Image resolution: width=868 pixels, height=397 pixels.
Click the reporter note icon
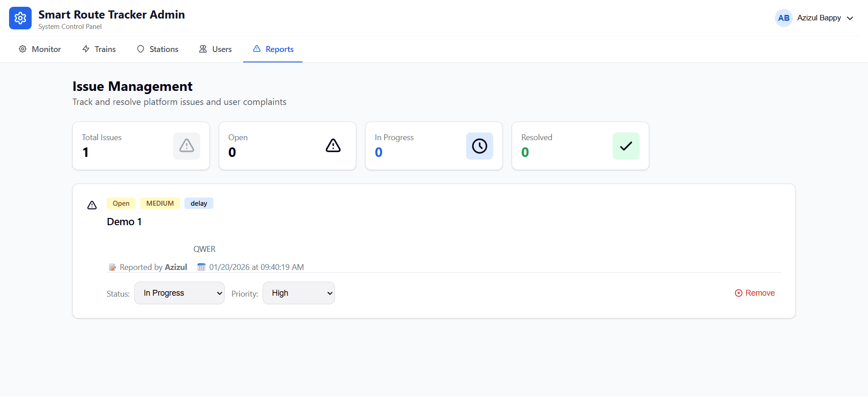coord(112,267)
